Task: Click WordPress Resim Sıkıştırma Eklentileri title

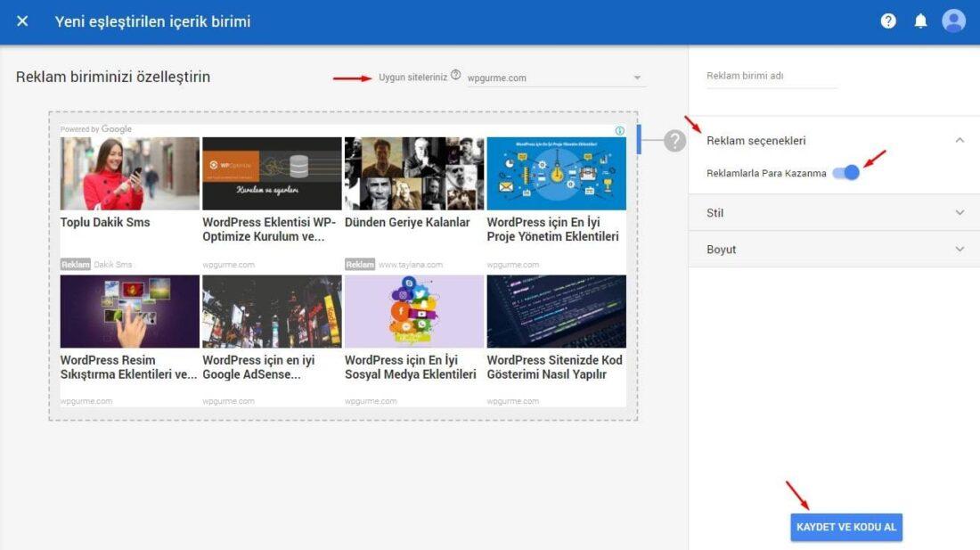Action: 129,367
